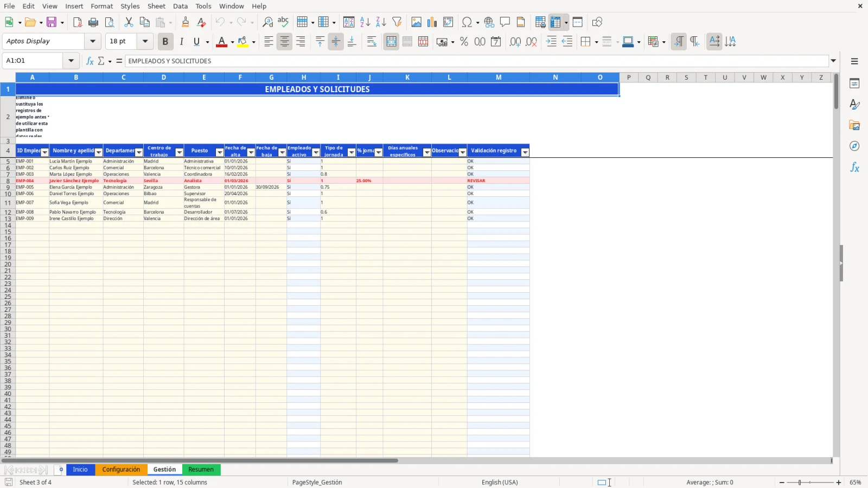Apply font color red swatch
The width and height of the screenshot is (868, 488).
pyautogui.click(x=221, y=42)
